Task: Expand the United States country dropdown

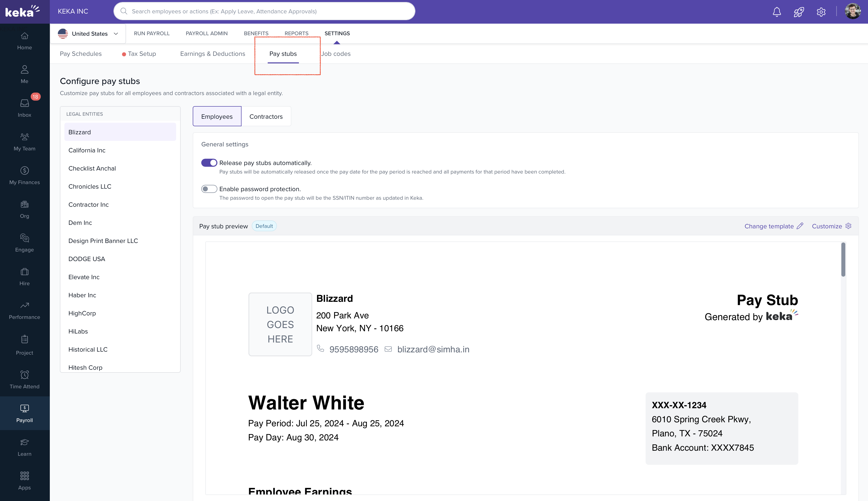Action: pyautogui.click(x=88, y=33)
